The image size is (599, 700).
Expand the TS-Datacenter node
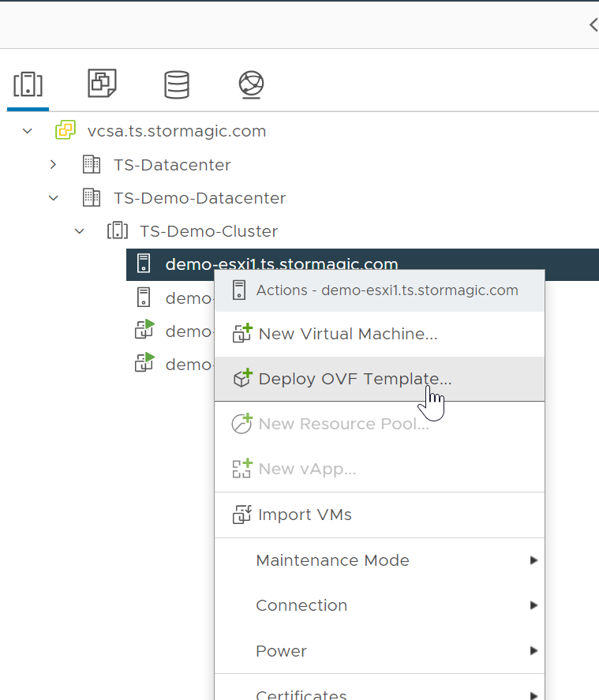53,165
